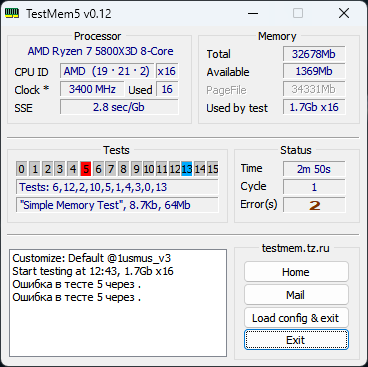Select test box number 14
368x367 pixels.
pos(200,169)
